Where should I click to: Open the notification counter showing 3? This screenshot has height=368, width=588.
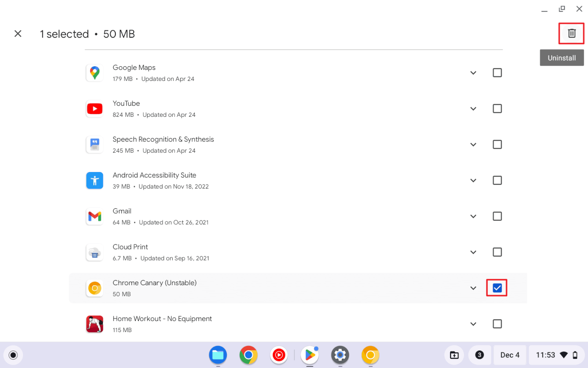480,355
